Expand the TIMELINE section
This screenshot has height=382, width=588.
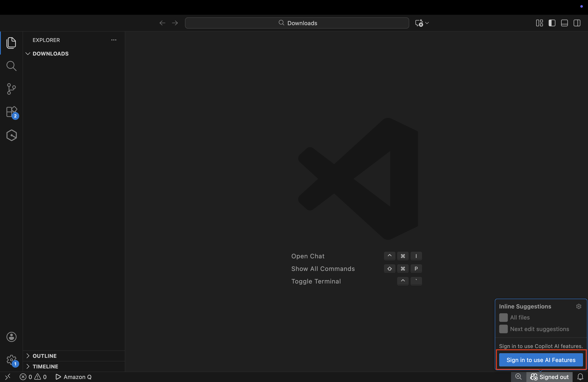pyautogui.click(x=45, y=366)
